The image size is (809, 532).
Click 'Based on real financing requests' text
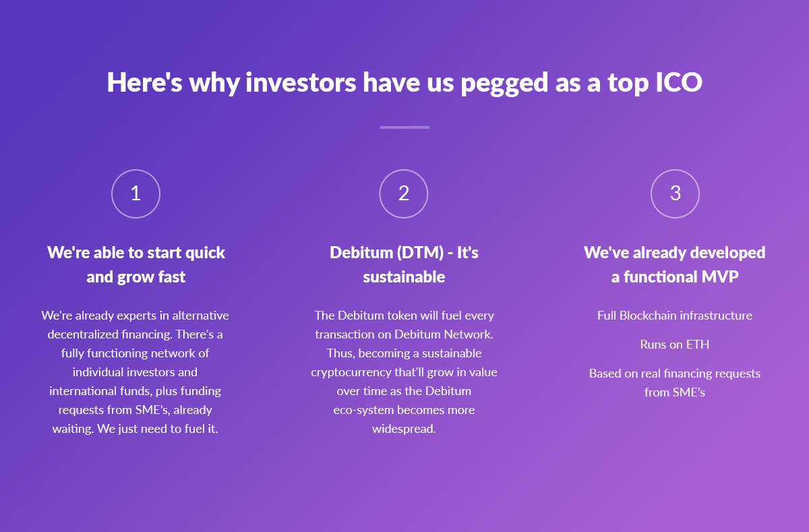[x=675, y=374]
